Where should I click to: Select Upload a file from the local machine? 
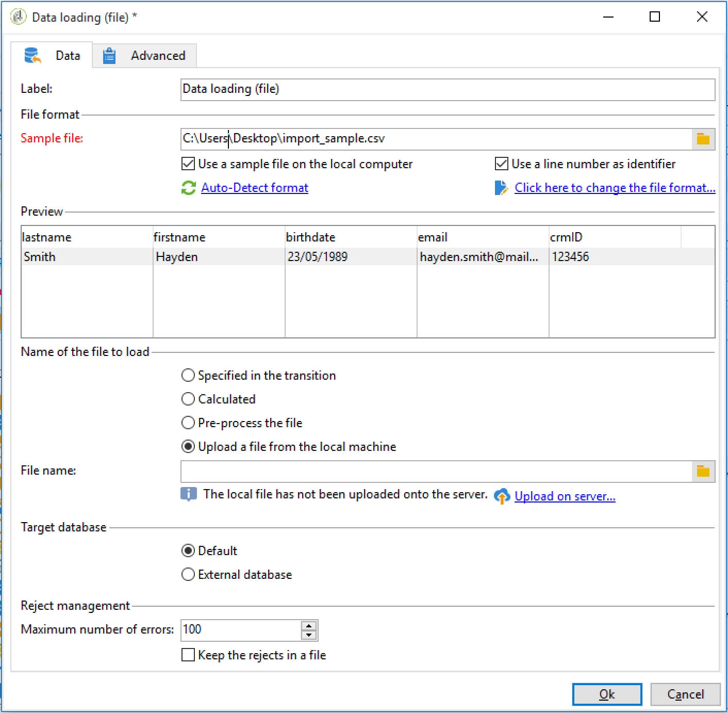(x=188, y=447)
